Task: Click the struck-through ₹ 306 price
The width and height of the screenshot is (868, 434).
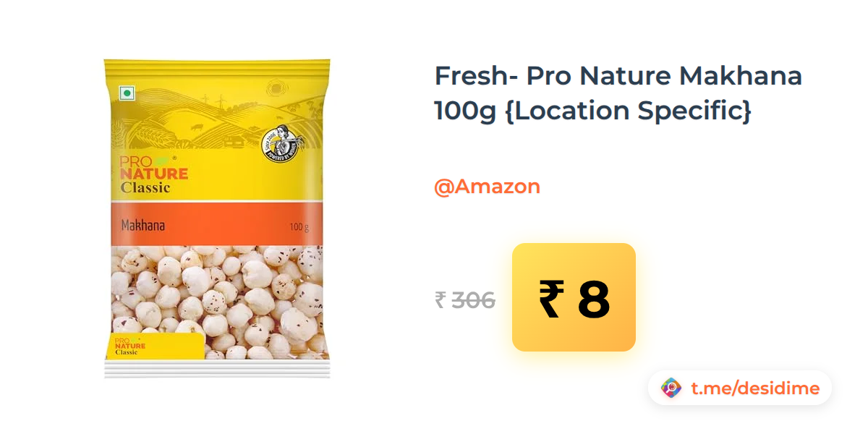Action: [465, 299]
